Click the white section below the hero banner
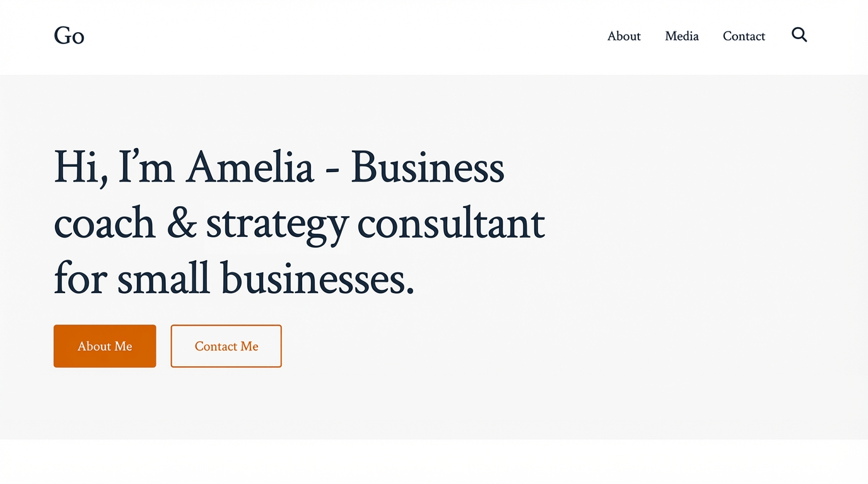868x484 pixels. (x=434, y=463)
